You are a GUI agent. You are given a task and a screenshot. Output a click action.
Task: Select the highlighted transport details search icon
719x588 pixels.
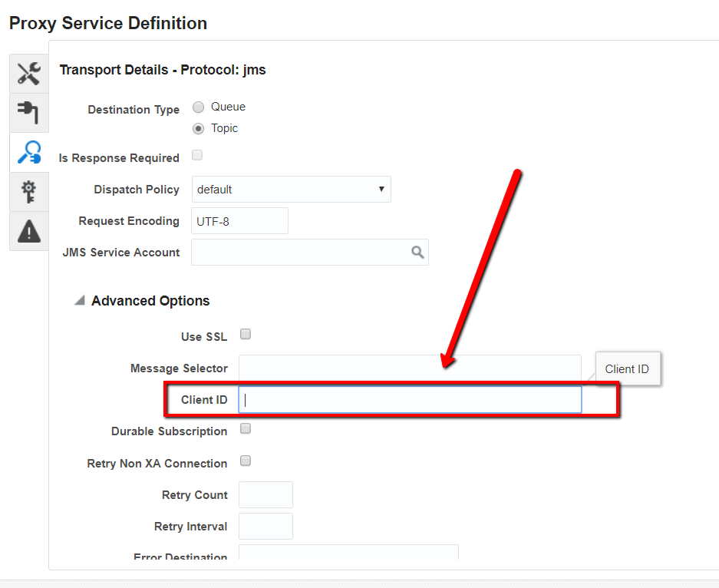click(28, 152)
